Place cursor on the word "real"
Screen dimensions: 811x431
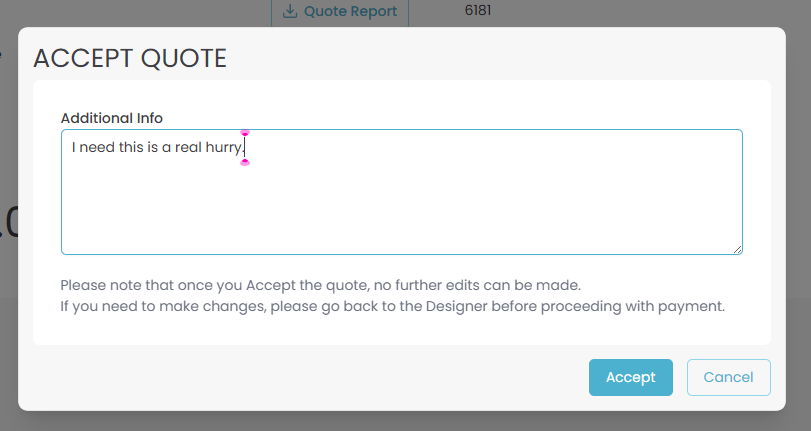pos(189,148)
